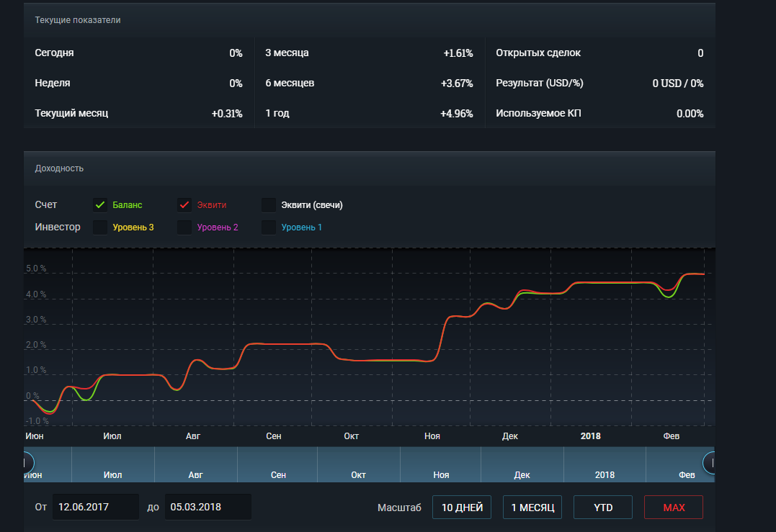Click 2018 in the range navigator
The width and height of the screenshot is (776, 532).
(605, 474)
